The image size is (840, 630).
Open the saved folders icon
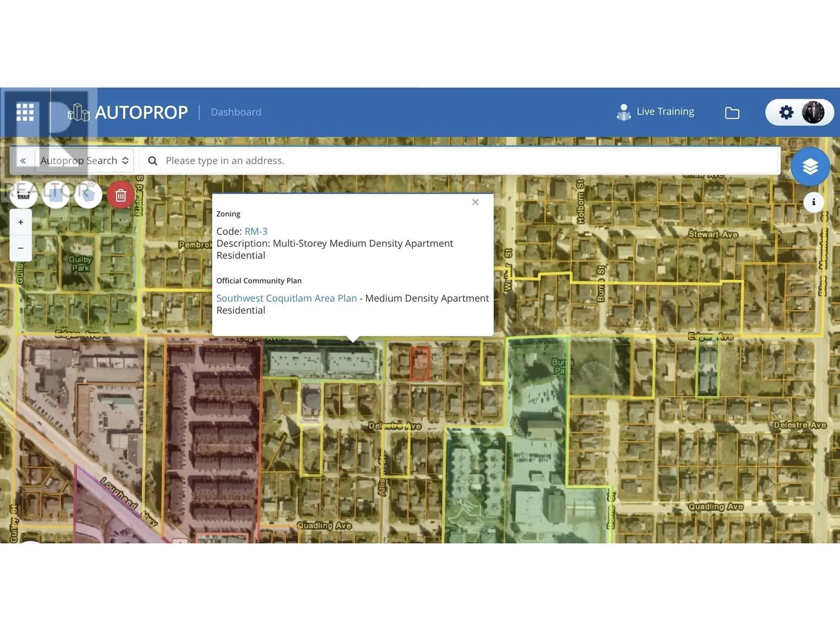tap(732, 112)
